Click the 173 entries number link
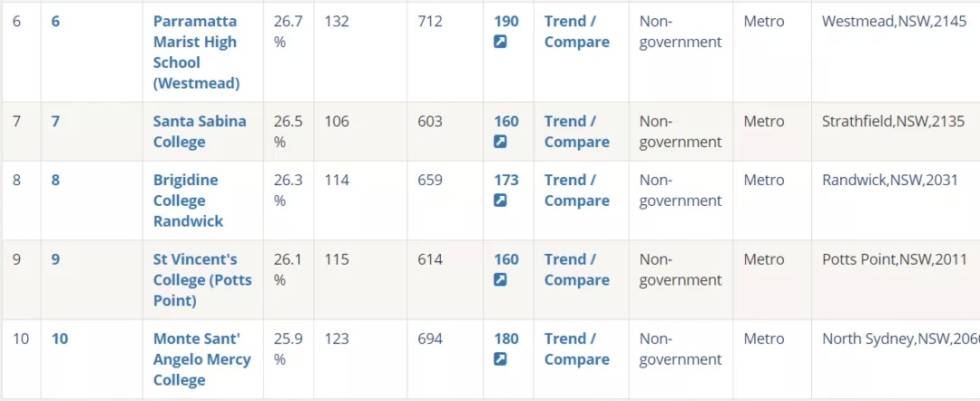The height and width of the screenshot is (401, 980). click(506, 180)
